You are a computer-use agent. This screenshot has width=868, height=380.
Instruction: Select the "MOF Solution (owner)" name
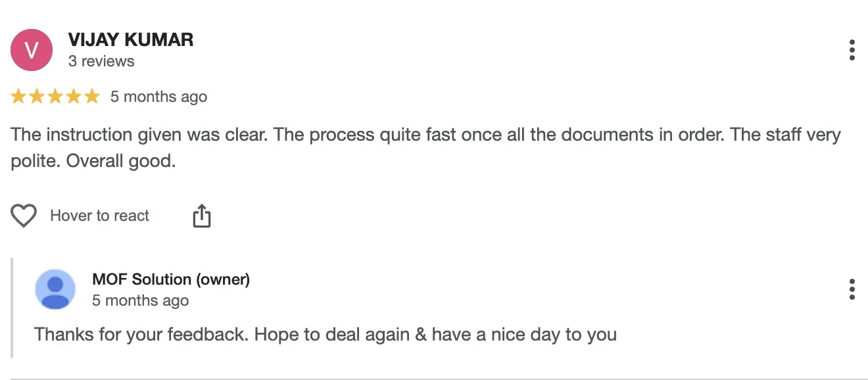pyautogui.click(x=171, y=279)
